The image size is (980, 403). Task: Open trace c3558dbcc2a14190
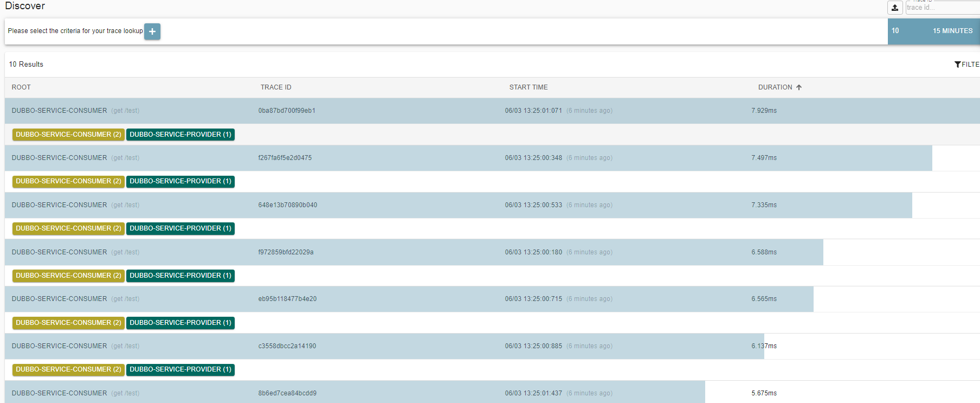(x=287, y=346)
